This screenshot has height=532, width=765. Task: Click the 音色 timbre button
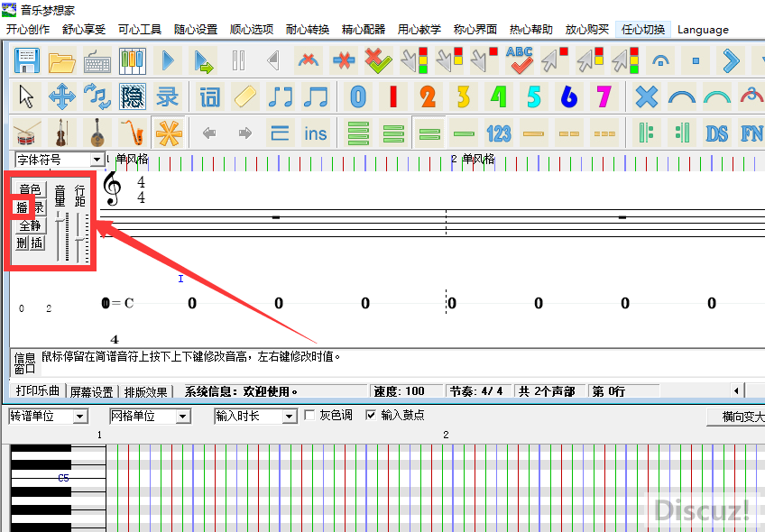point(30,188)
